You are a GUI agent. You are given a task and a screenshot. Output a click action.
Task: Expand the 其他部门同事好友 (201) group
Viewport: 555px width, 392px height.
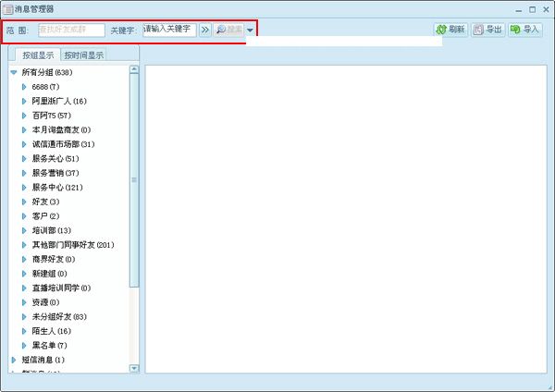[x=24, y=244]
